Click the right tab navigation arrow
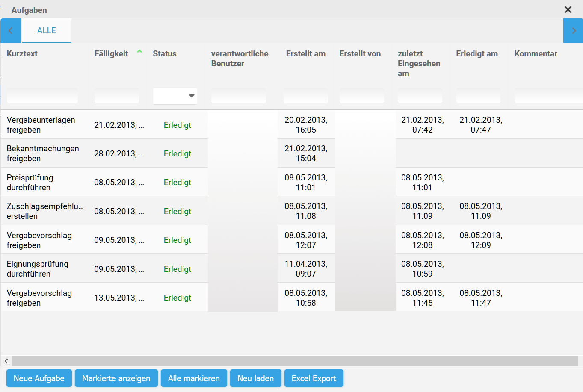The image size is (583, 392). tap(573, 31)
